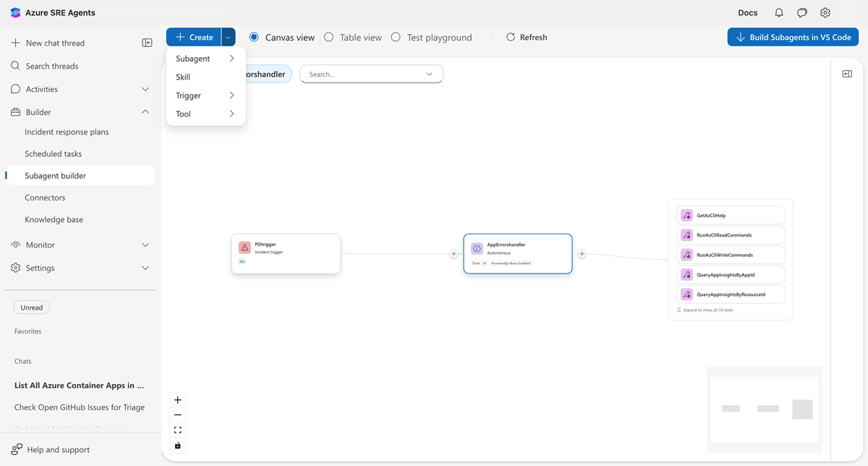Click Build Subagents in VS Code
This screenshot has width=868, height=466.
(793, 36)
